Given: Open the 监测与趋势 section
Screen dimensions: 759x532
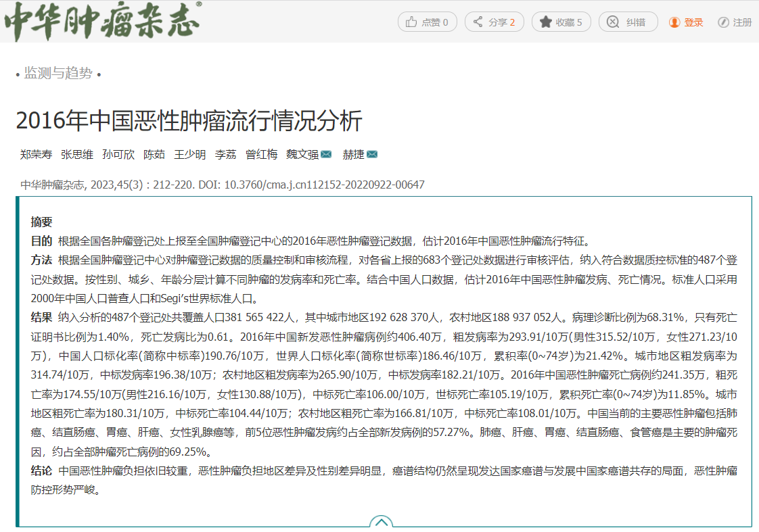Looking at the screenshot, I should click(x=58, y=74).
